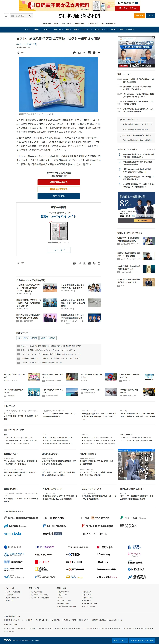Open the #日中対立 topic tag
This screenshot has height=644, width=159.
click(130, 30)
